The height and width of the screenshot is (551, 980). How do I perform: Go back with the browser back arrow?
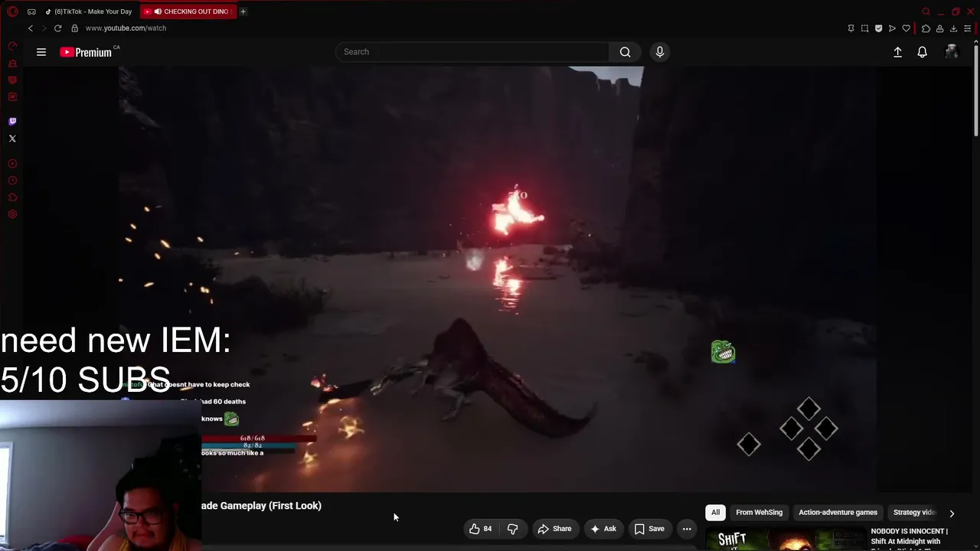click(31, 28)
